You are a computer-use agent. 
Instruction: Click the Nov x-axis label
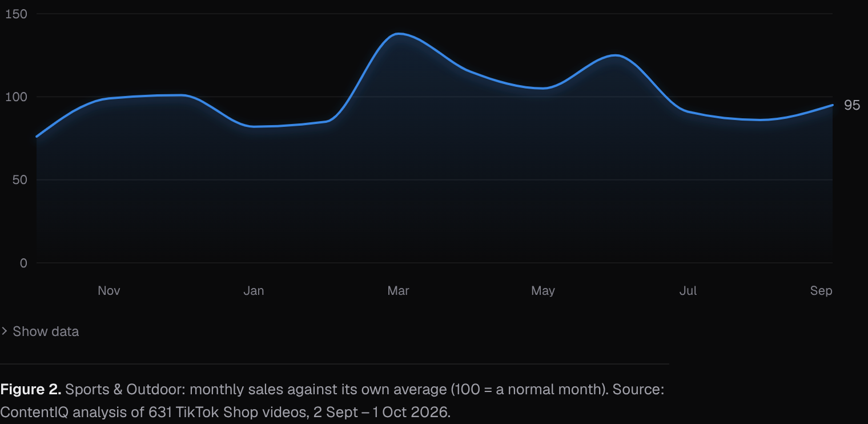tap(108, 290)
